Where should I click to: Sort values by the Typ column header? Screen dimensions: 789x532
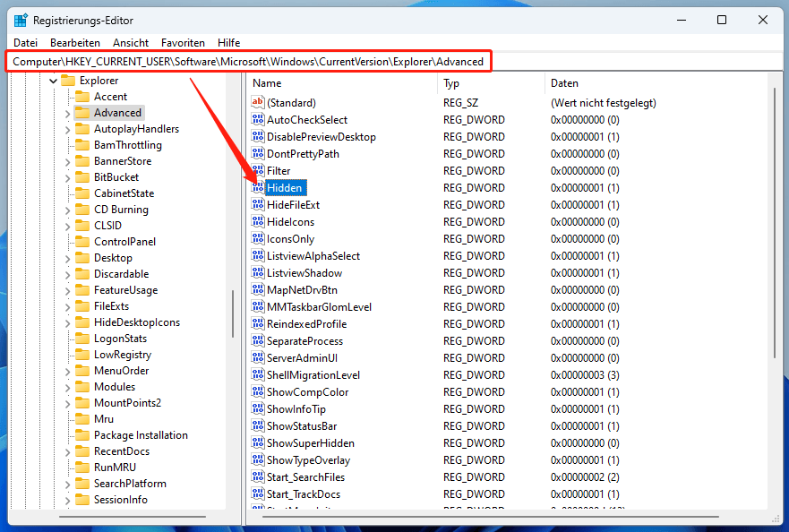tap(491, 83)
